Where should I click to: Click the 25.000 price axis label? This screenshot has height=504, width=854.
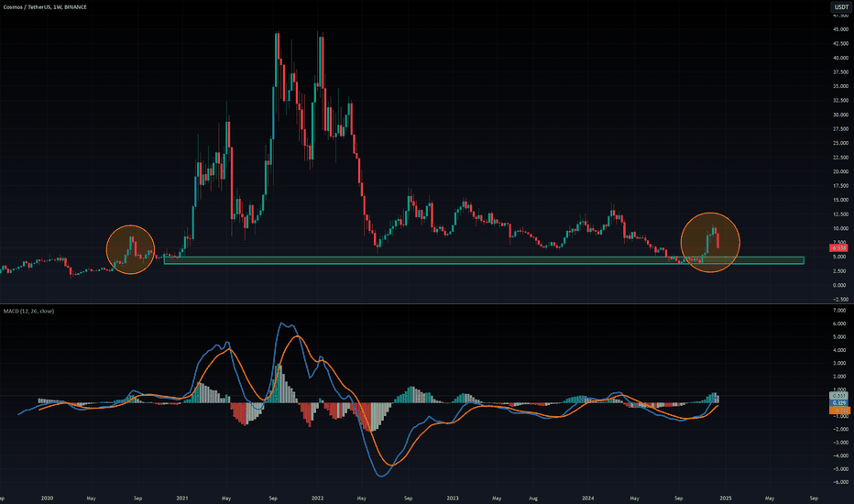(x=840, y=143)
